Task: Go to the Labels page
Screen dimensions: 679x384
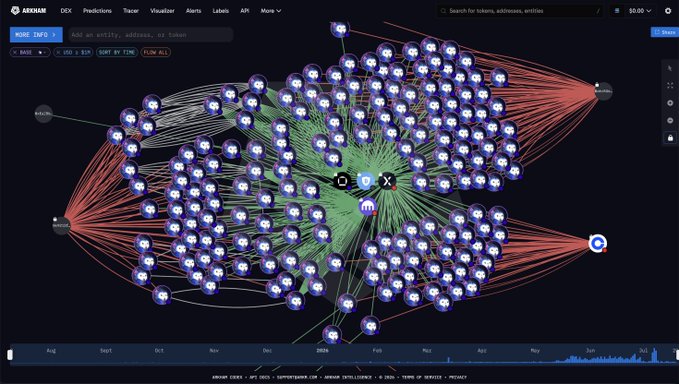Action: tap(220, 10)
